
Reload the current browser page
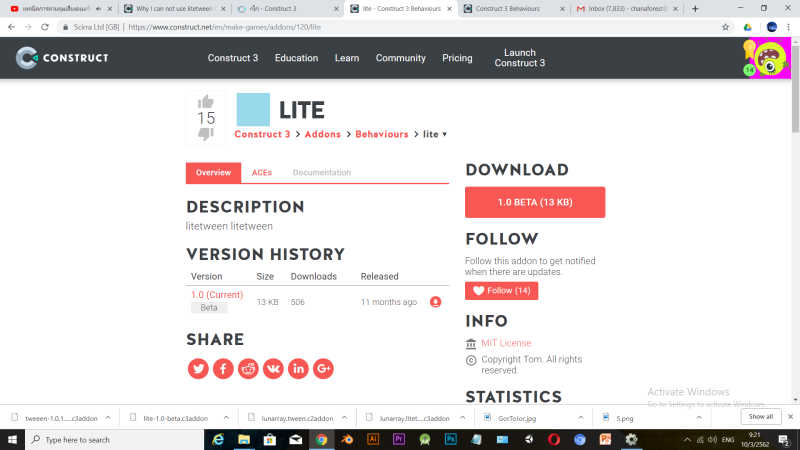tap(45, 27)
